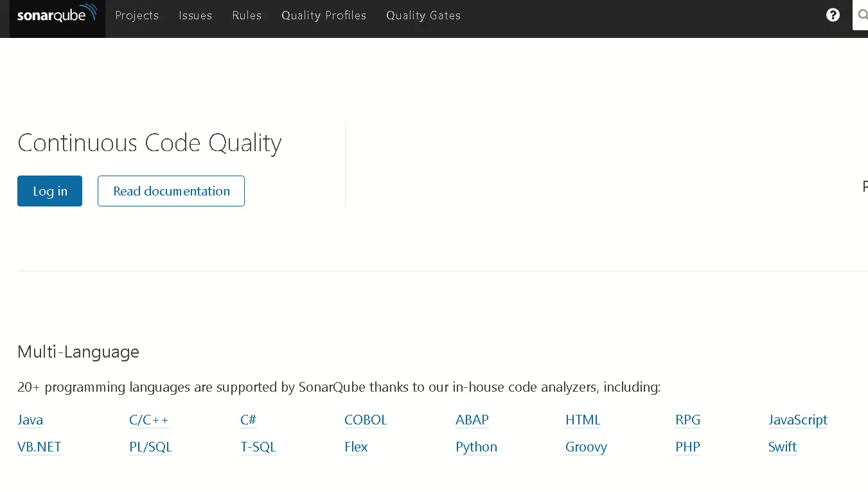
Task: Click the SonarQube logo
Action: pyautogui.click(x=57, y=15)
